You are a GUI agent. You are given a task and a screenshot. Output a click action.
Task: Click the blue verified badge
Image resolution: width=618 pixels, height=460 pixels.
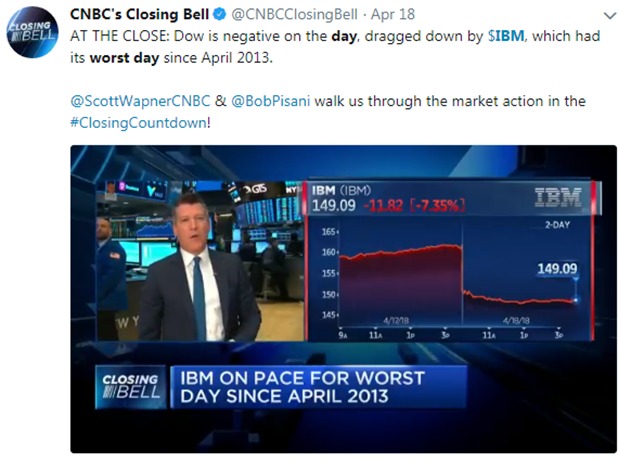tap(215, 15)
